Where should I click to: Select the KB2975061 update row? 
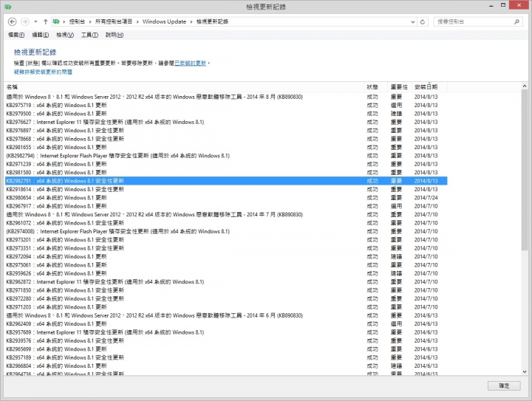(226, 265)
